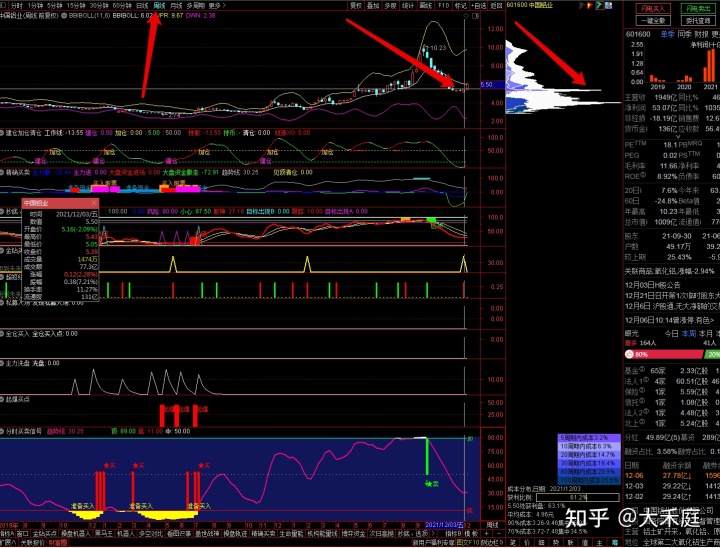Expand the 更多 period options
The height and width of the screenshot is (548, 720).
(217, 6)
